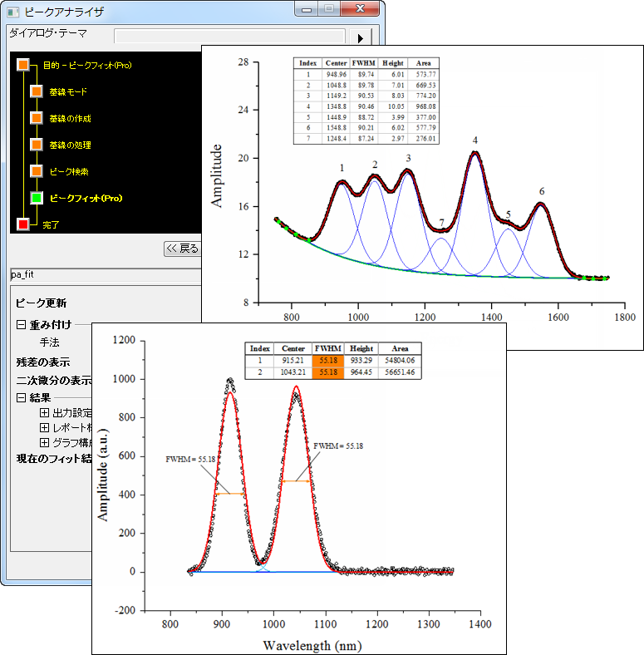
Task: Go back with the << 戻る button
Action: point(183,249)
